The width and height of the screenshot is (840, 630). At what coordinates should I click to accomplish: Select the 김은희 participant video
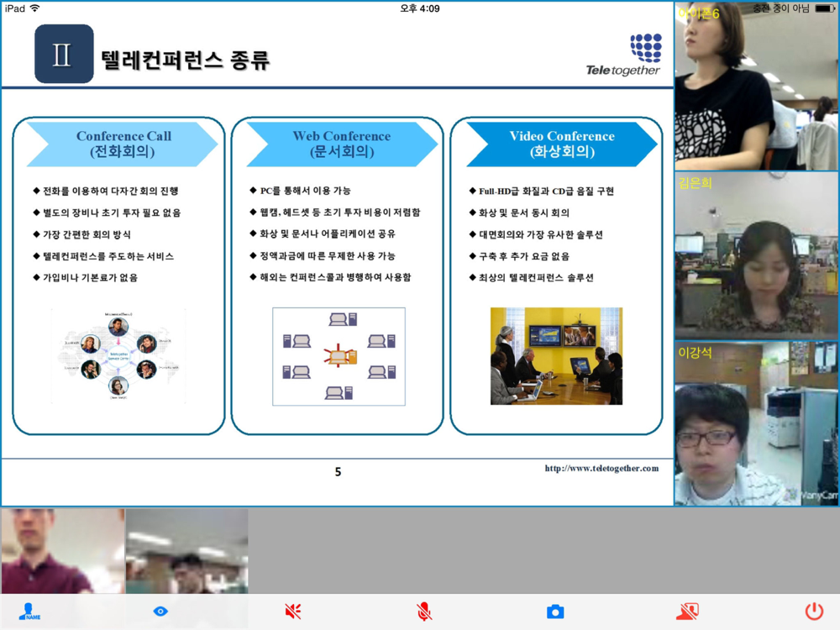756,255
